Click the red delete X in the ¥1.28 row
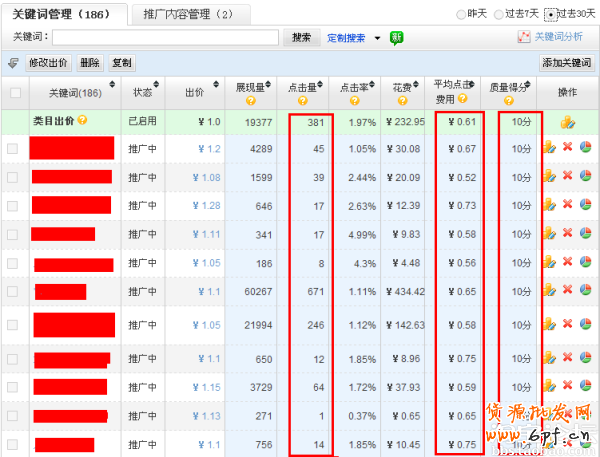The width and height of the screenshot is (600, 457). pyautogui.click(x=567, y=205)
